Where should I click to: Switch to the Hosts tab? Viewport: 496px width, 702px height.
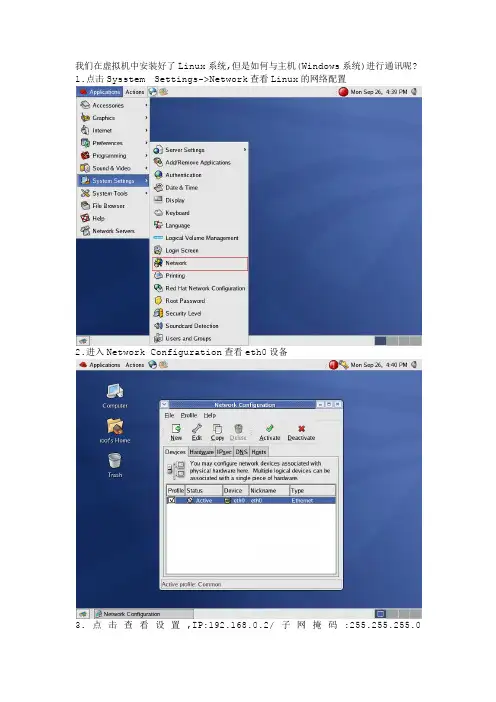click(x=259, y=452)
